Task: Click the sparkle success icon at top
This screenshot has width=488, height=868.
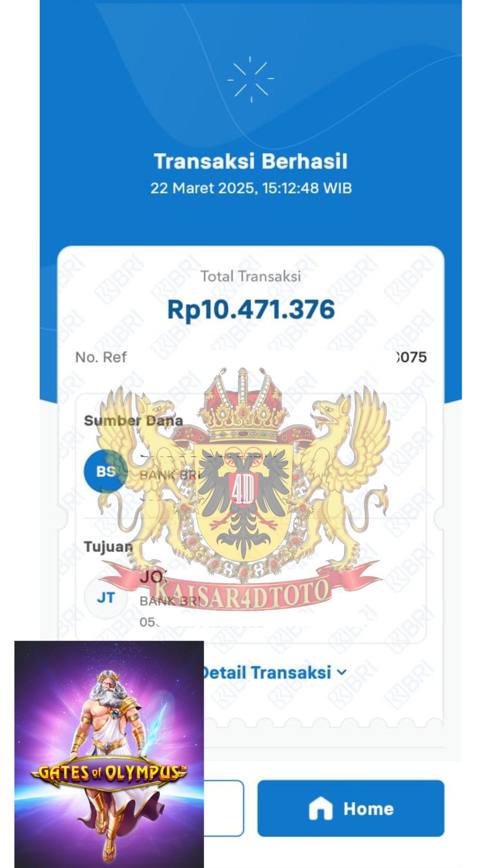Action: [251, 79]
